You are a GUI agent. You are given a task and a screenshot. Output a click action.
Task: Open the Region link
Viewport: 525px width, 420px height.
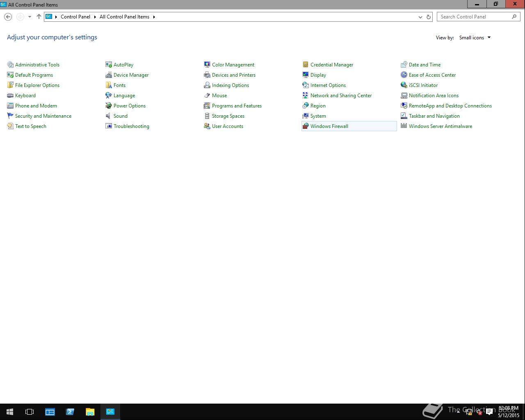click(x=318, y=106)
